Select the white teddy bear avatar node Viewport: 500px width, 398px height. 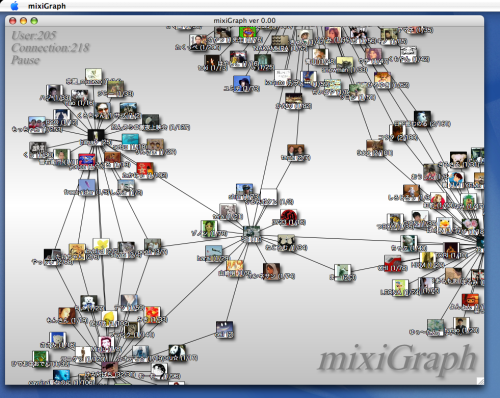click(89, 303)
